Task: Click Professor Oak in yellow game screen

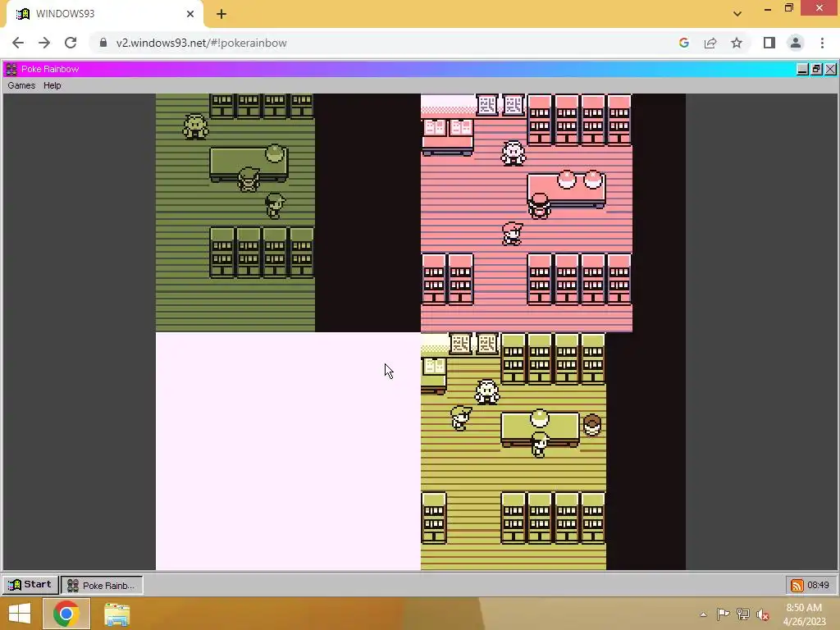Action: pos(487,391)
